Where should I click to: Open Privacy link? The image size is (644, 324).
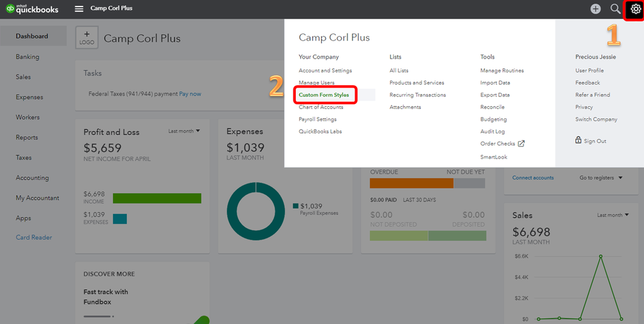click(x=584, y=107)
